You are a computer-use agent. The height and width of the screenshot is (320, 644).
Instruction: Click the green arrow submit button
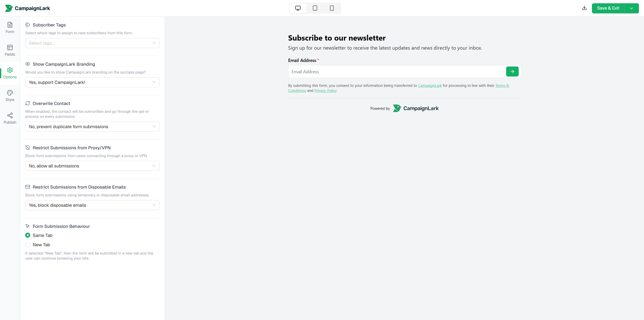pos(512,72)
